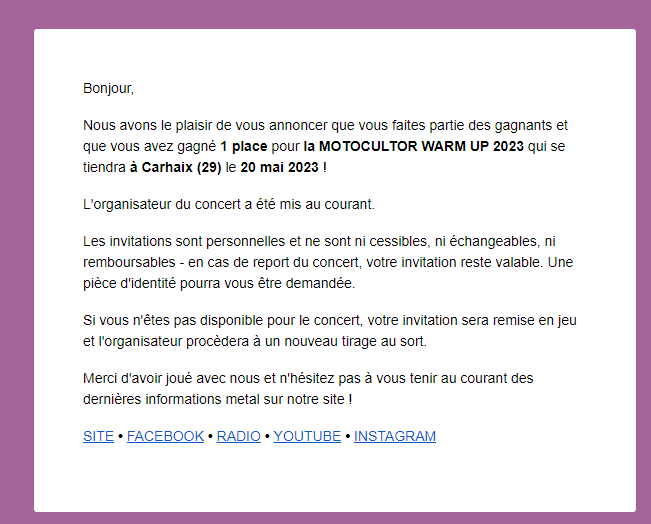The image size is (651, 524).
Task: Click the "remboursables - en cas de report" line
Action: pos(328,262)
